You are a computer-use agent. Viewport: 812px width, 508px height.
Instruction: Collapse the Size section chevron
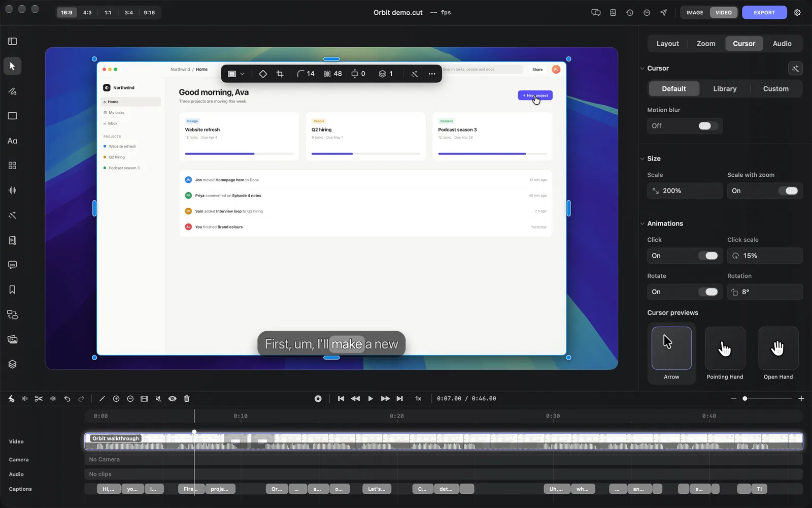[x=642, y=158]
